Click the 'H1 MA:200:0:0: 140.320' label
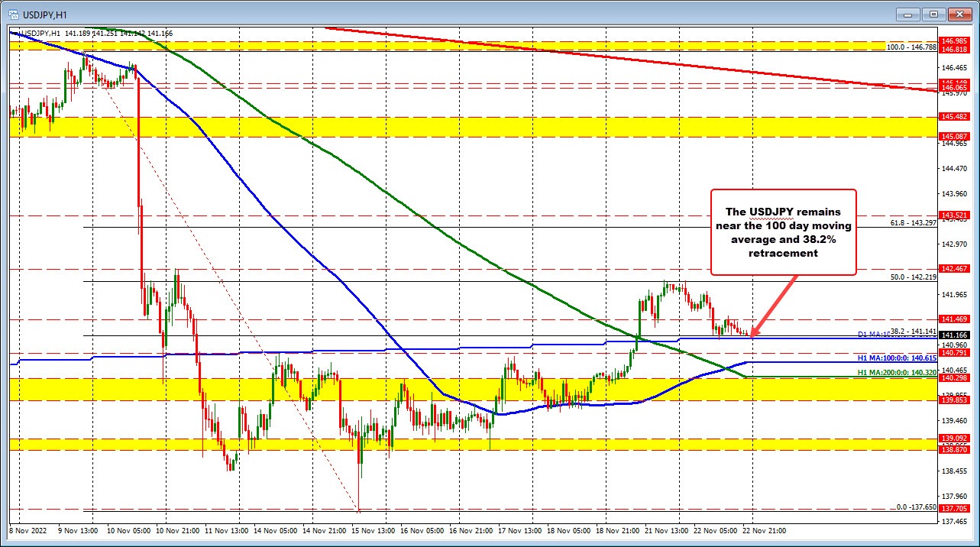The width and height of the screenshot is (980, 547). pyautogui.click(x=896, y=371)
